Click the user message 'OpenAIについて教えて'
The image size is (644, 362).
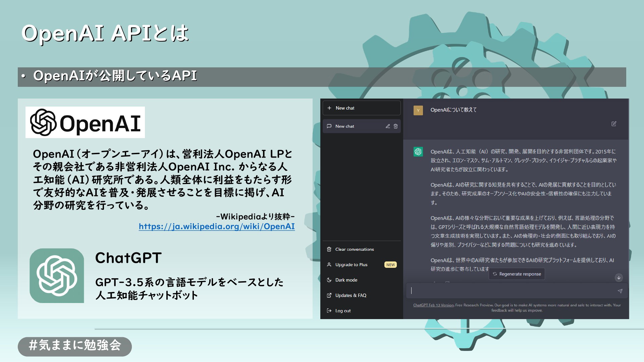(453, 110)
